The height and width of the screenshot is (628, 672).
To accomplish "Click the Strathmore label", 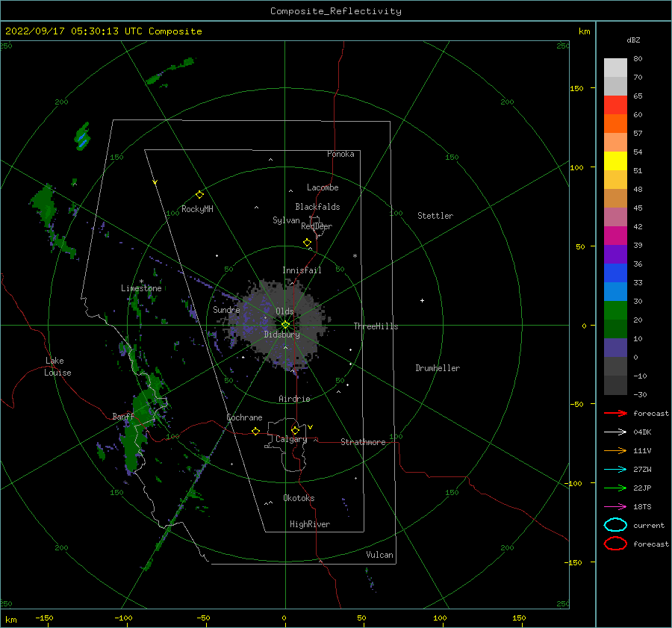I will point(363,442).
